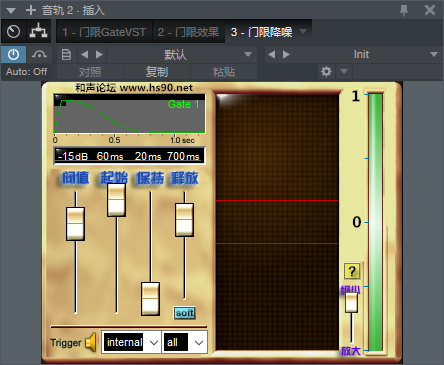
Task: Click the Trigger speaker icon
Action: pos(91,342)
